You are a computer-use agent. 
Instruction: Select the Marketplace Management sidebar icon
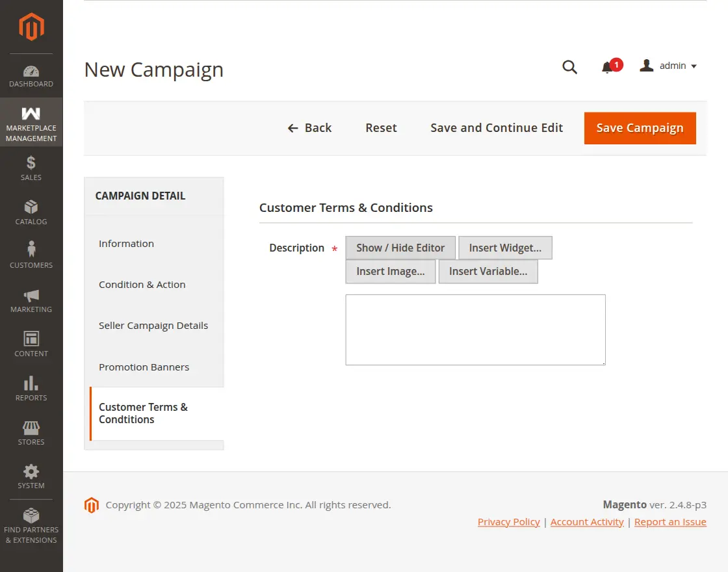pyautogui.click(x=31, y=122)
